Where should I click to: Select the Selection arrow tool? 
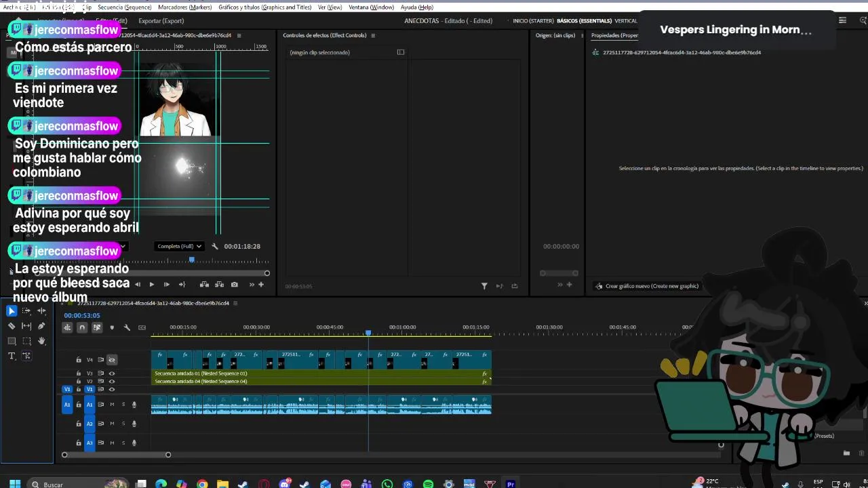12,311
